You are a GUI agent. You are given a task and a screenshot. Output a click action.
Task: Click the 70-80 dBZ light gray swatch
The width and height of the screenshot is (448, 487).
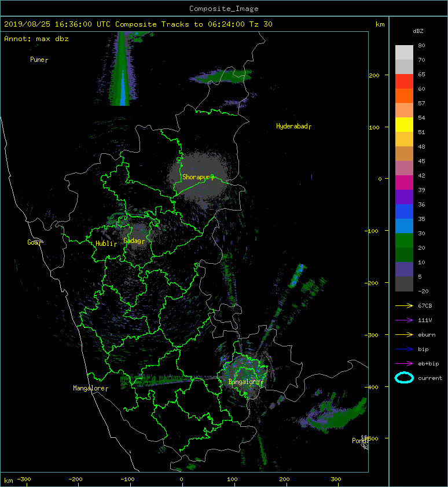(404, 53)
